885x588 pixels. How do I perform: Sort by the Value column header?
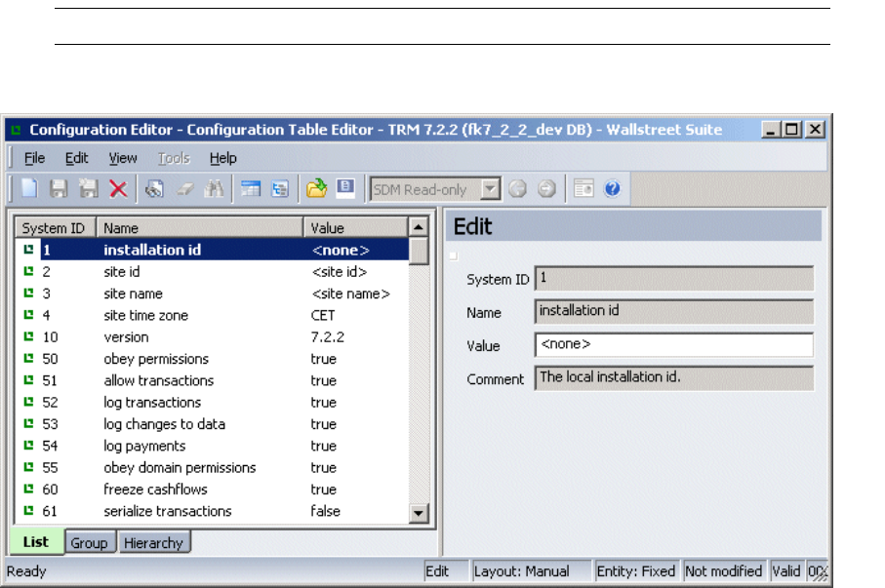[x=355, y=228]
